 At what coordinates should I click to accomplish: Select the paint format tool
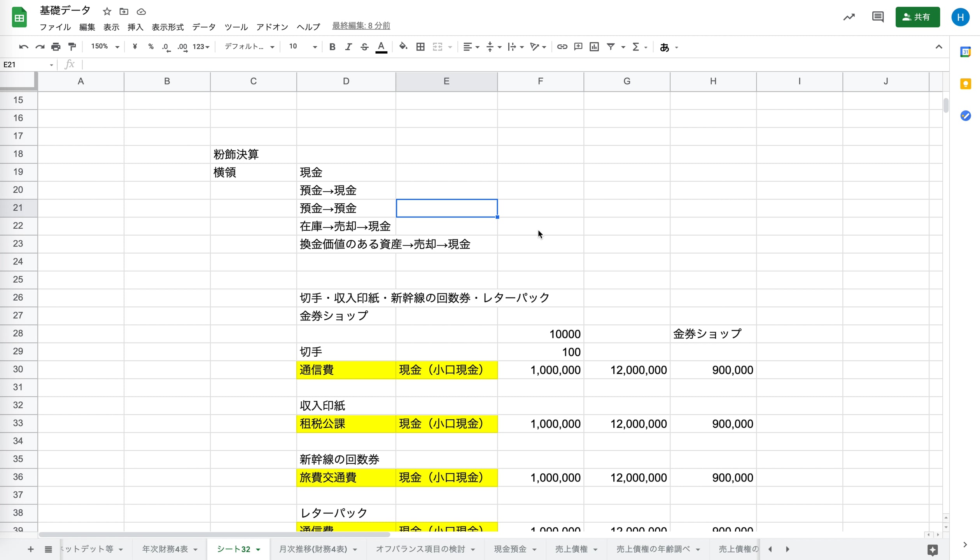(x=72, y=47)
